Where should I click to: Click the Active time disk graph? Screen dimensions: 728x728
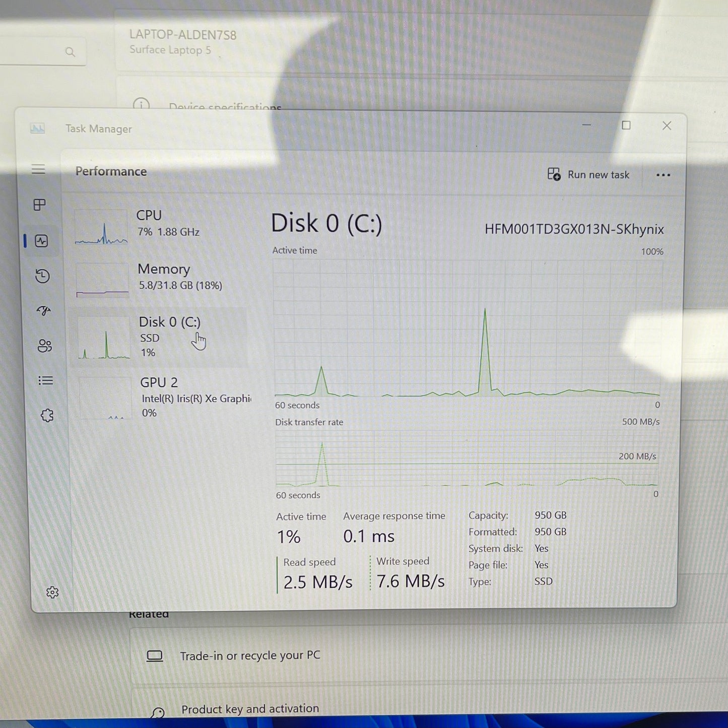coord(466,327)
